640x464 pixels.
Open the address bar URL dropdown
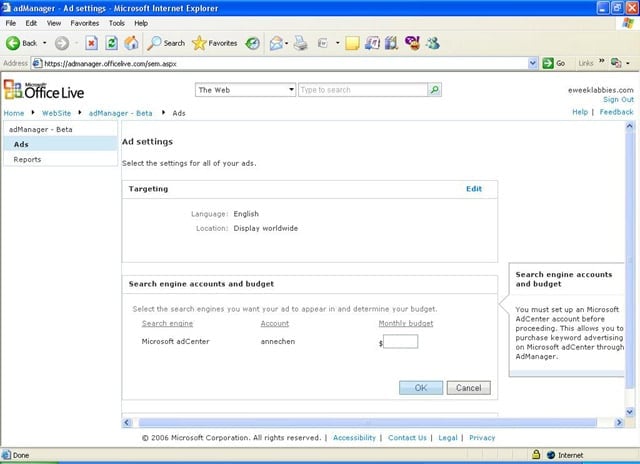tap(532, 63)
